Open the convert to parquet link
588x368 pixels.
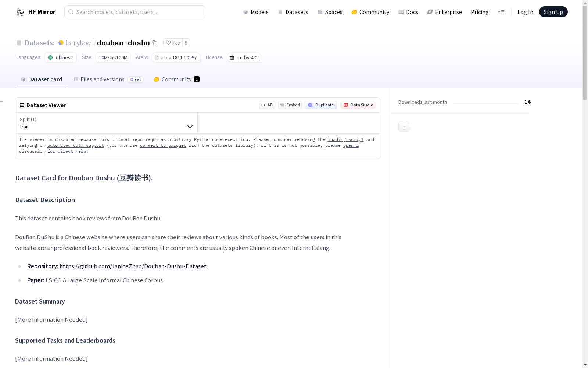(163, 145)
